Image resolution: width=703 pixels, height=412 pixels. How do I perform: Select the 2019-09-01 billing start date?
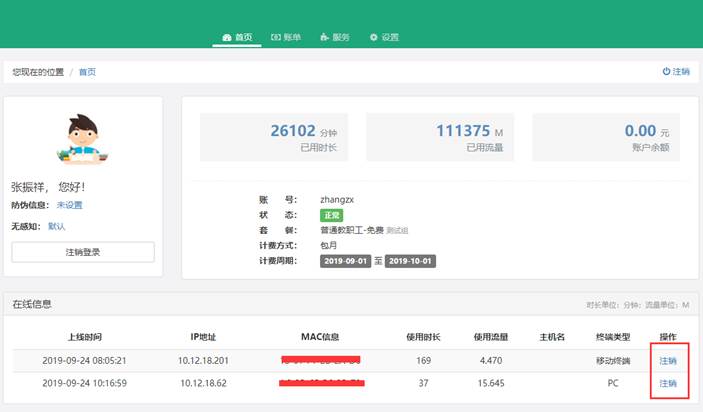click(346, 261)
